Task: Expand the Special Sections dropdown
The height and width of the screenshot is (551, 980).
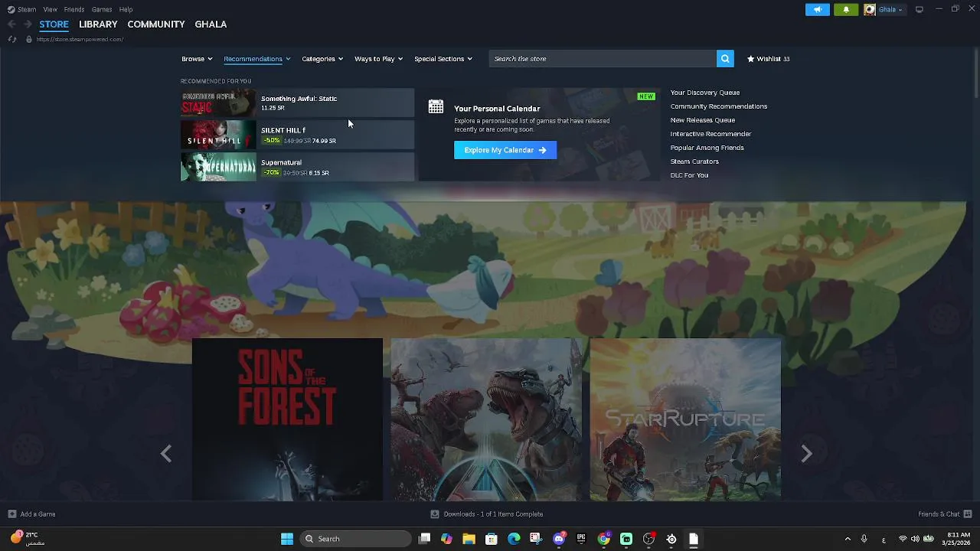Action: (443, 59)
